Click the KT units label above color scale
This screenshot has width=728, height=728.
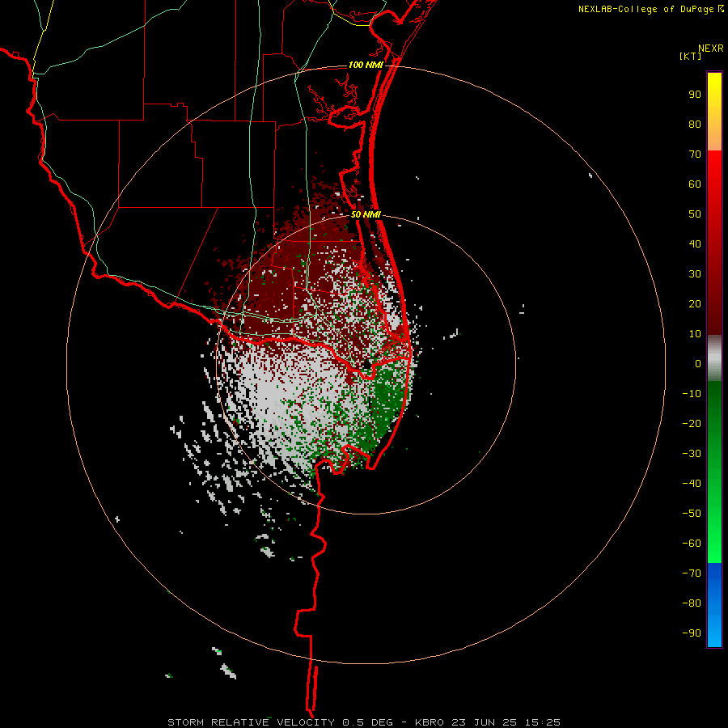(690, 56)
